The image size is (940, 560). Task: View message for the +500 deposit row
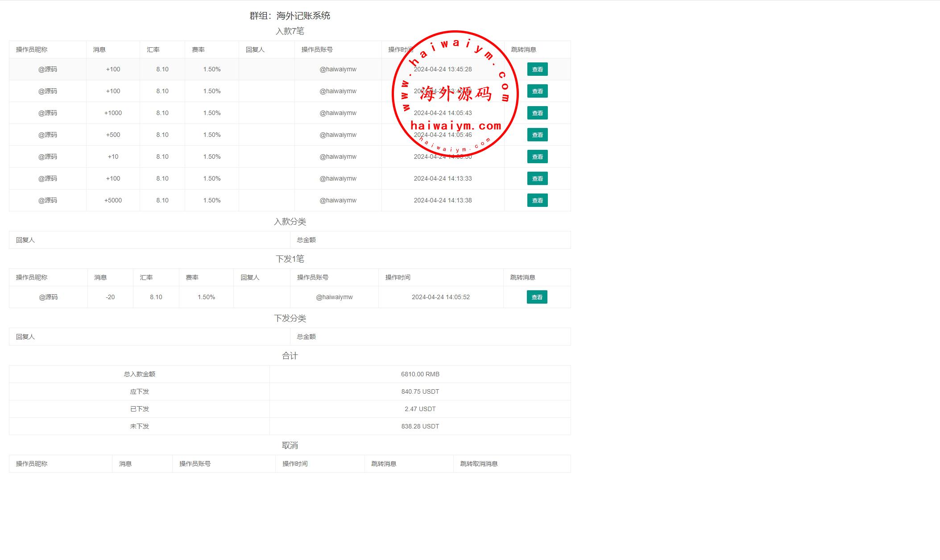(537, 135)
